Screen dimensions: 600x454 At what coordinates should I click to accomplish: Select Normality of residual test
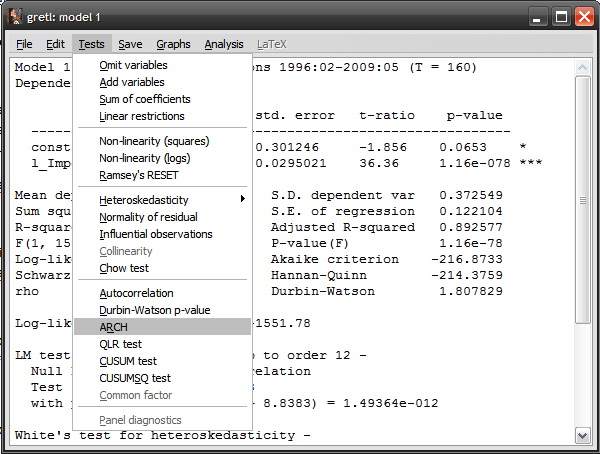(148, 217)
